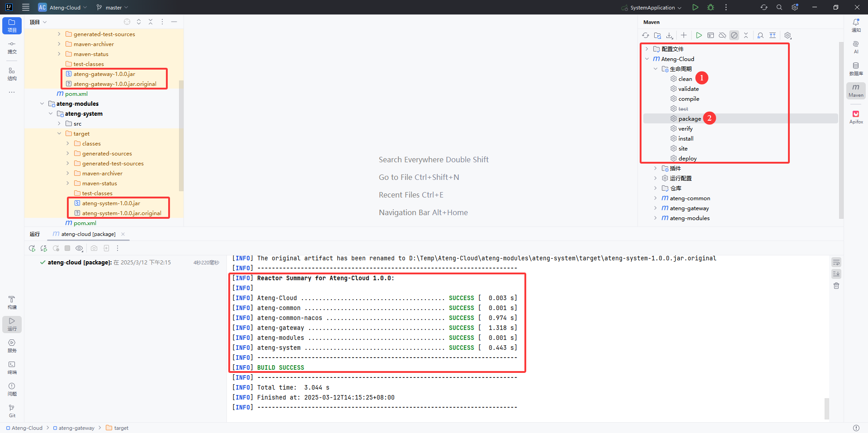The height and width of the screenshot is (433, 868).
Task: Open the Database tool window
Action: (856, 69)
